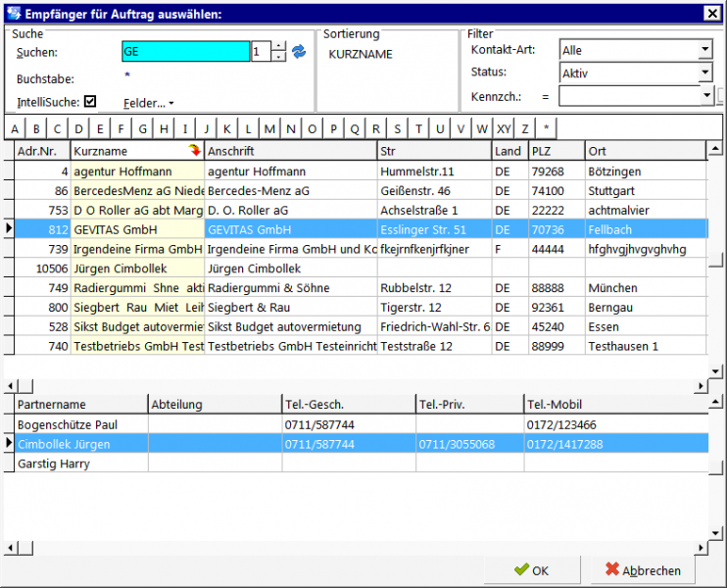
Task: Sort by the PLZ column header
Action: tap(557, 151)
